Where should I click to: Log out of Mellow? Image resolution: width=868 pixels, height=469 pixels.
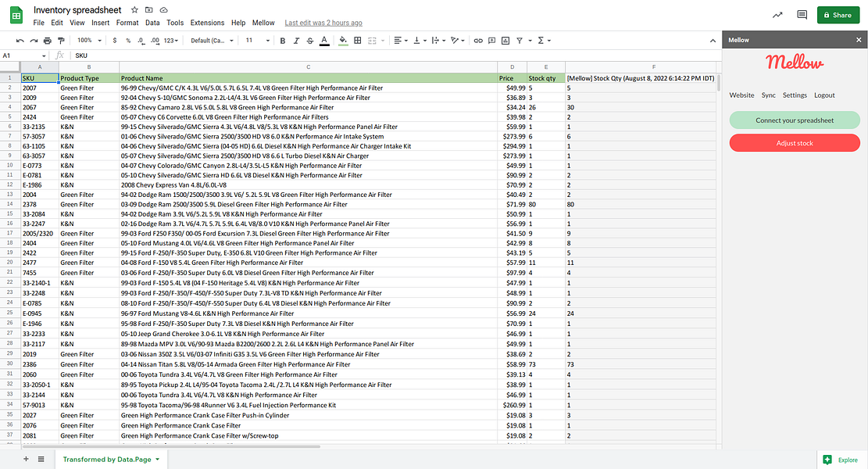point(824,95)
